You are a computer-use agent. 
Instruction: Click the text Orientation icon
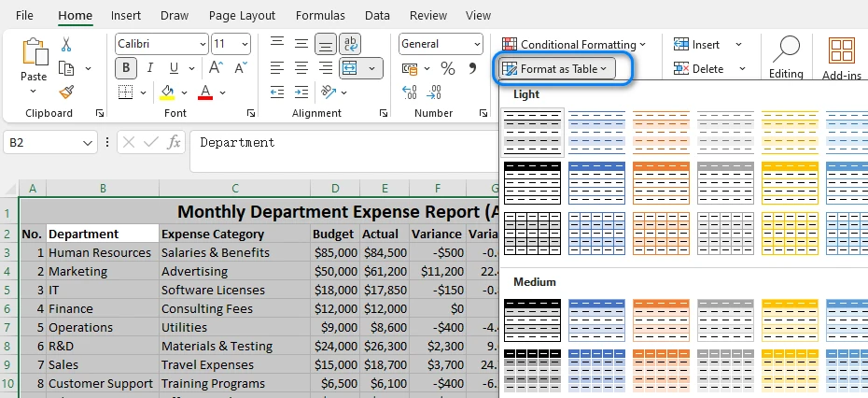pos(329,92)
